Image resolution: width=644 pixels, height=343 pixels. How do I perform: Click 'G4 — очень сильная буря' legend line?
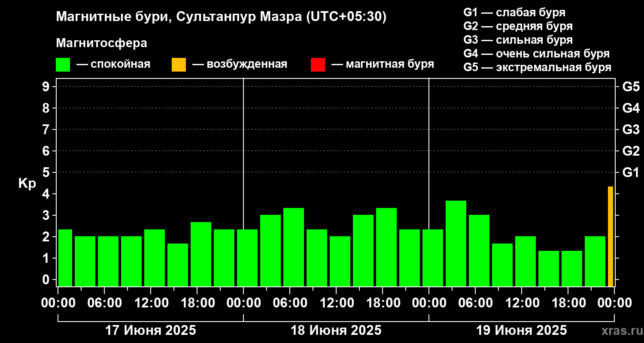537,54
